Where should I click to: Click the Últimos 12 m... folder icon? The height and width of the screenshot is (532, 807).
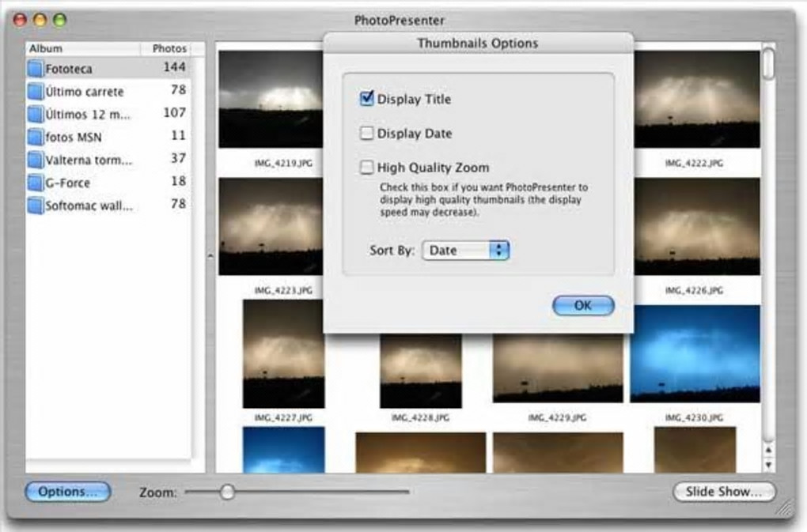click(35, 114)
